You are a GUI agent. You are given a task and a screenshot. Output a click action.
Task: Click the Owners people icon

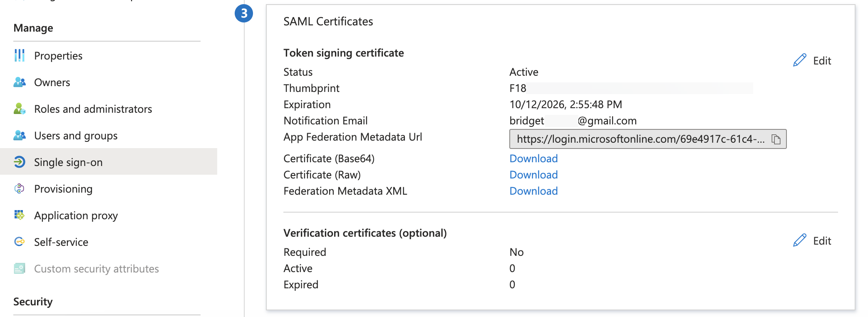(20, 82)
